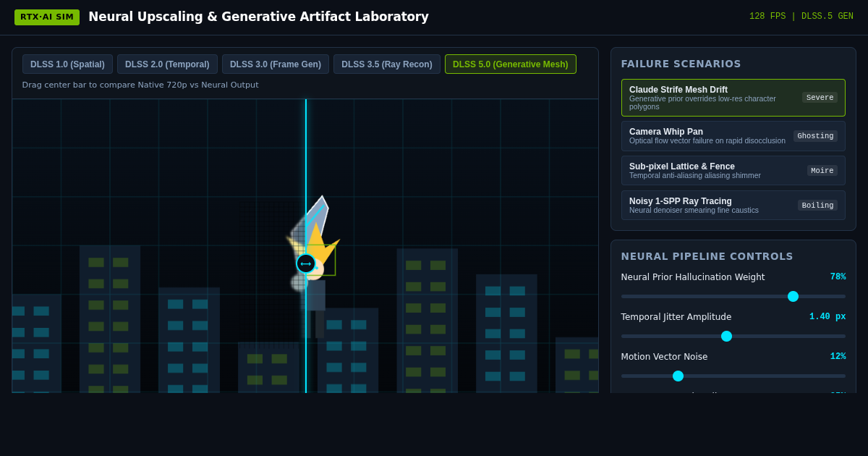Click the Moire severity tag
868x456 pixels.
pyautogui.click(x=822, y=171)
